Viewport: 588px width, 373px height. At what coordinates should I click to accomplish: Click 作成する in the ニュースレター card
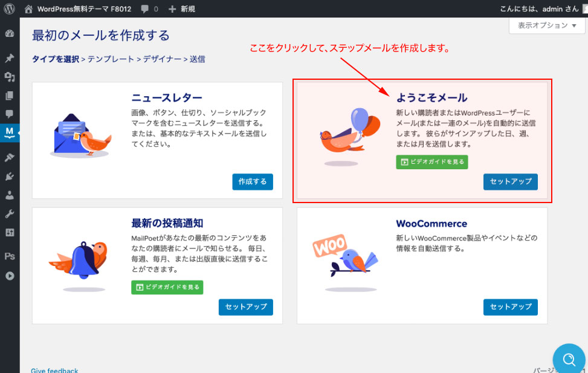253,181
